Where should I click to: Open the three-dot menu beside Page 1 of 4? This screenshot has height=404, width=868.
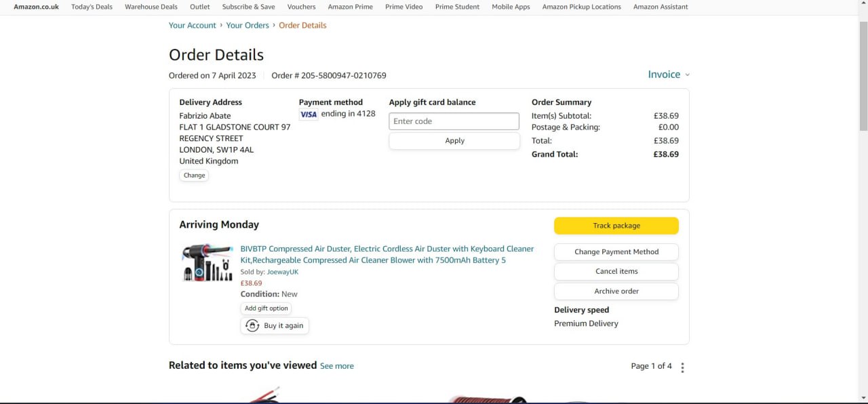(x=682, y=367)
